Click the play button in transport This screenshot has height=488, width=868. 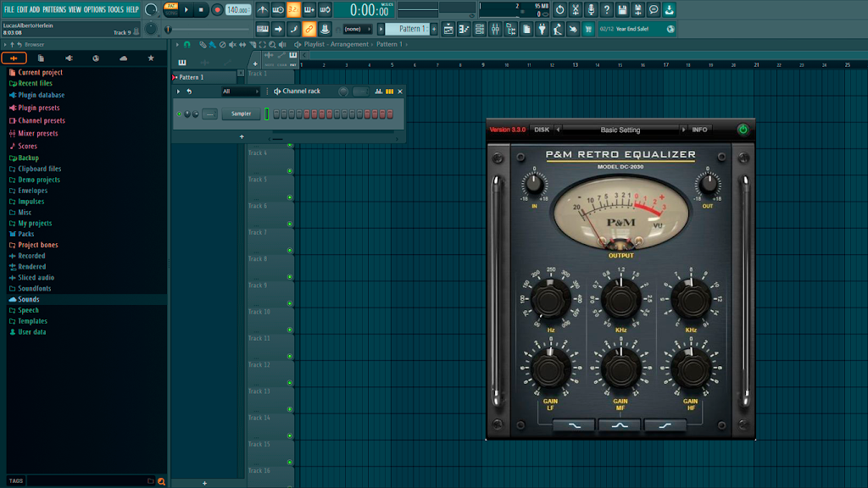[186, 9]
